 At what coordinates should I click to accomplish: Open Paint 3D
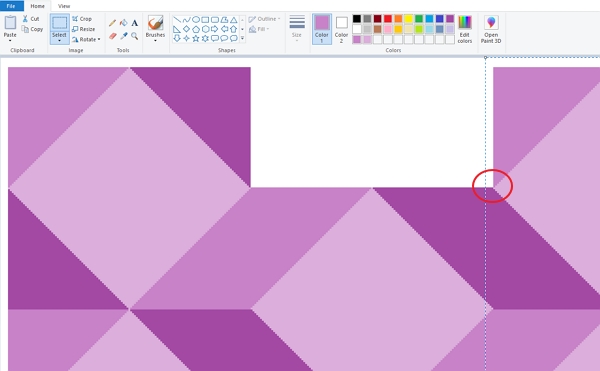click(x=491, y=29)
